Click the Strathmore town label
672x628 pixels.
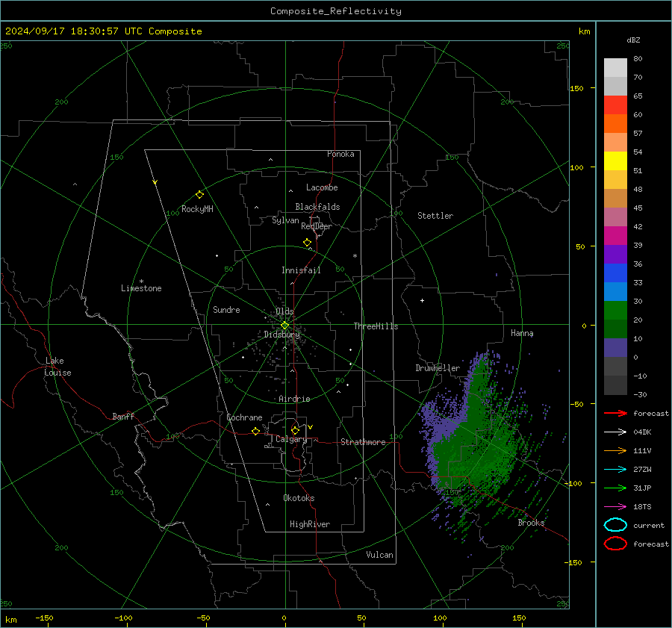click(363, 442)
